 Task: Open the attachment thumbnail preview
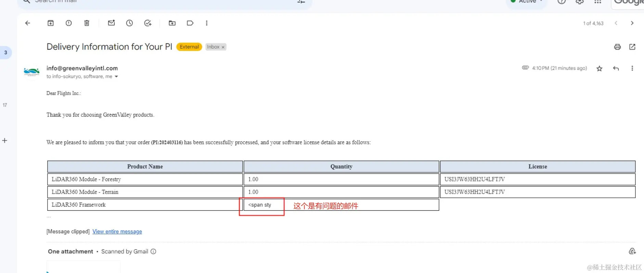click(83, 267)
